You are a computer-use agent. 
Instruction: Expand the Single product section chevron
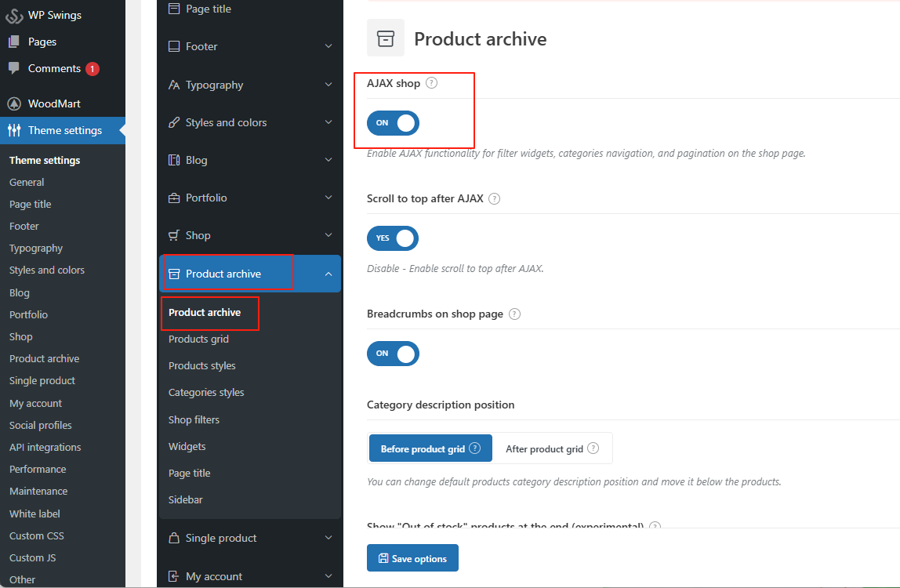(x=328, y=538)
